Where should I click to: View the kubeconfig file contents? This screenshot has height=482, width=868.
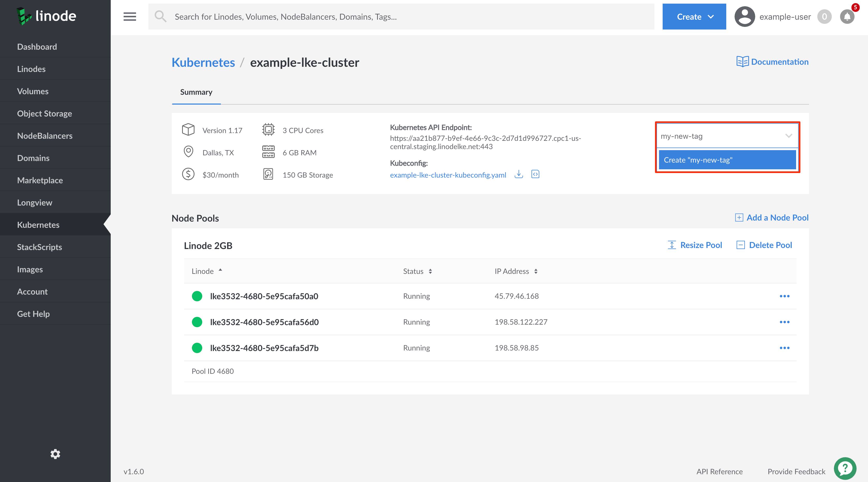535,174
